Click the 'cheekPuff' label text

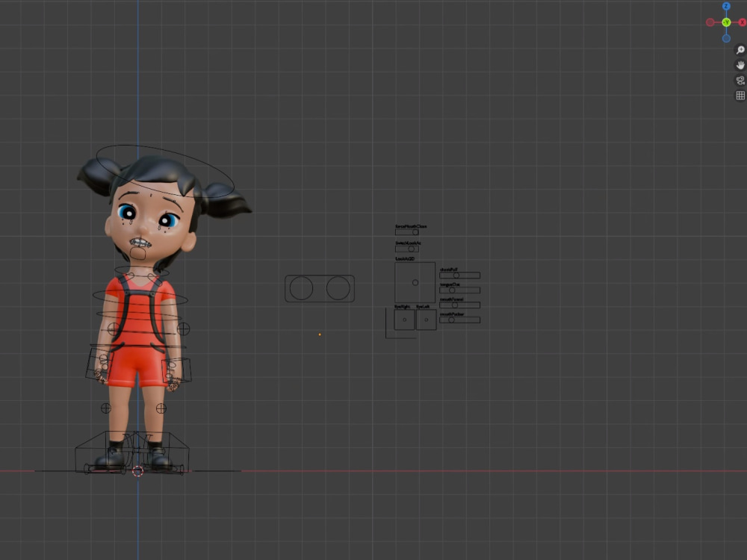coord(448,270)
